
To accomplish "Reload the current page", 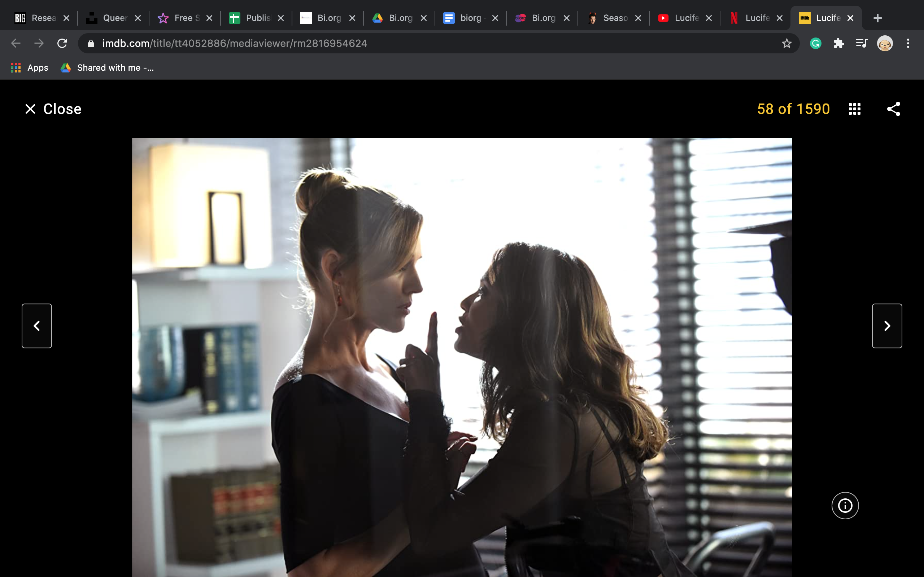I will pyautogui.click(x=62, y=44).
